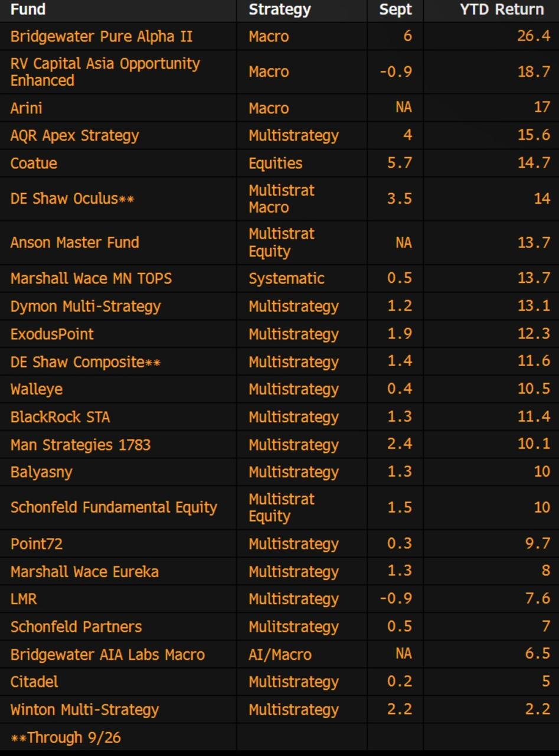Select Sept value 2.4 for Man Strategies

tap(400, 445)
